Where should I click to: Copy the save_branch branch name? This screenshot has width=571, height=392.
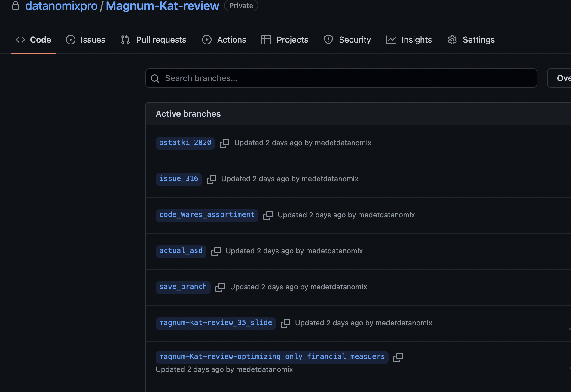click(x=220, y=287)
